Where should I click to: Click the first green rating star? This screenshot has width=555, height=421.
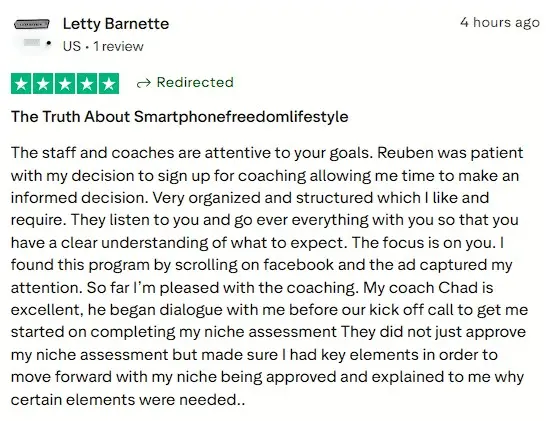(21, 84)
